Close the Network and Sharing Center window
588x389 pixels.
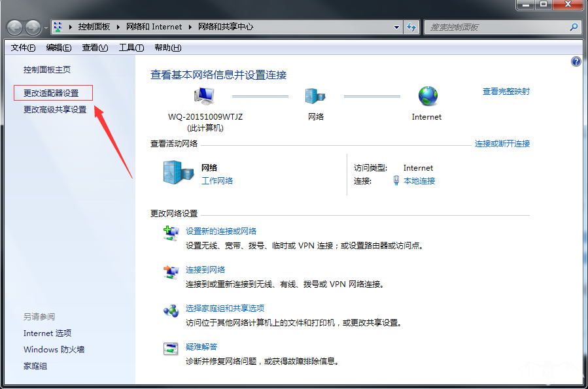pyautogui.click(x=568, y=5)
